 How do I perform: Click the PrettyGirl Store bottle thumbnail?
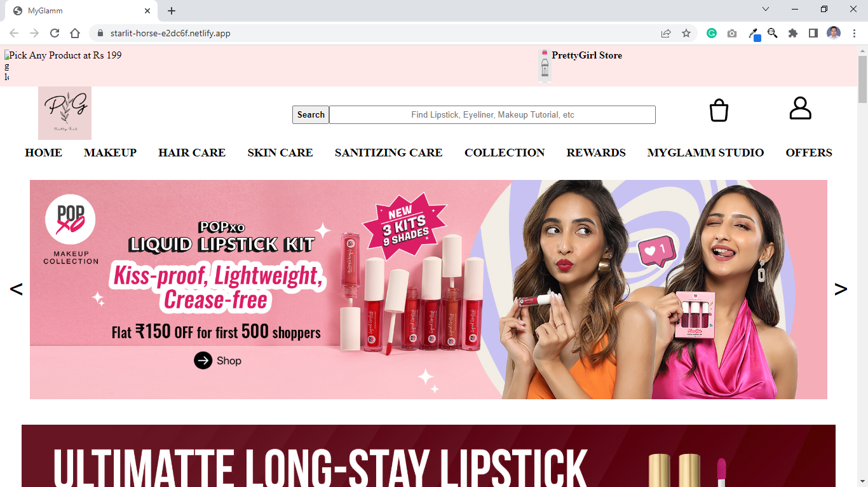545,66
